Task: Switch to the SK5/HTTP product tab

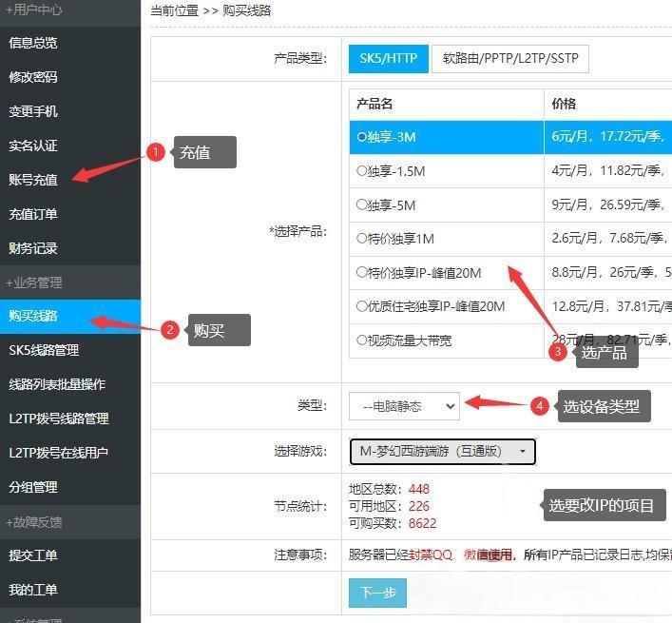Action: 388,58
